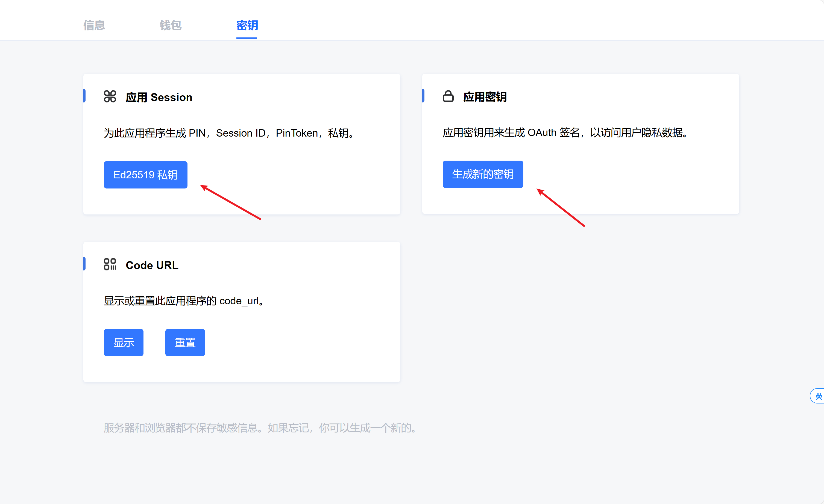
Task: Select the 应用密钥 card heading
Action: tap(485, 97)
